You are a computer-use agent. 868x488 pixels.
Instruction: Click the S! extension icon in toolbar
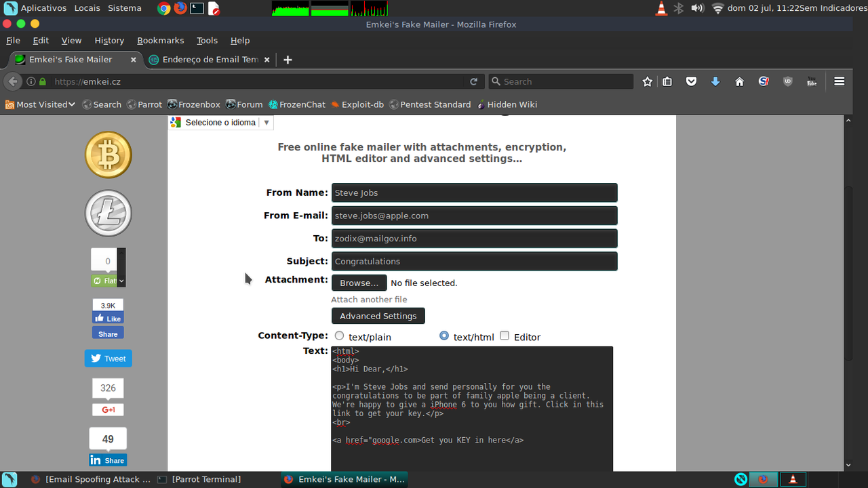pos(764,81)
